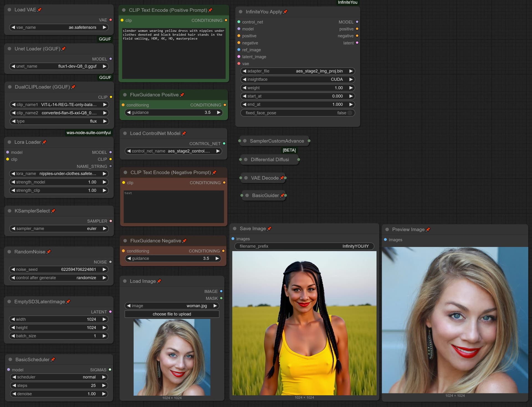Click the pin icon on Save Image node
This screenshot has width=532, height=407.
click(x=269, y=229)
